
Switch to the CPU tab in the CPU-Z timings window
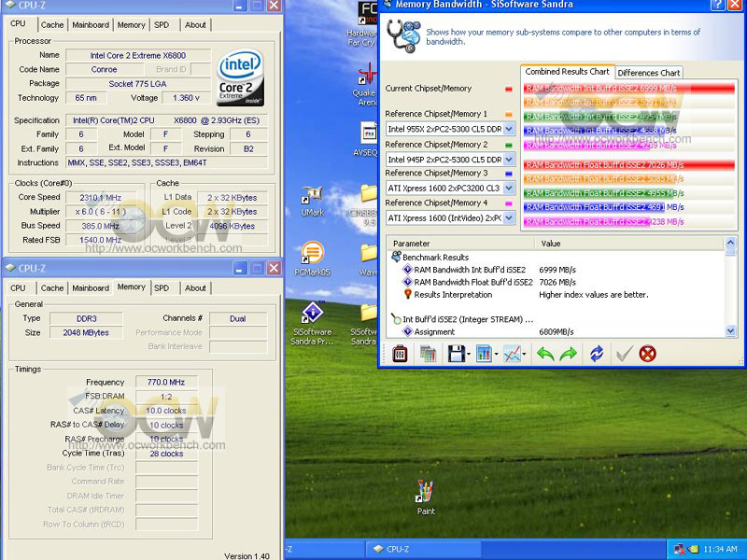(x=18, y=288)
